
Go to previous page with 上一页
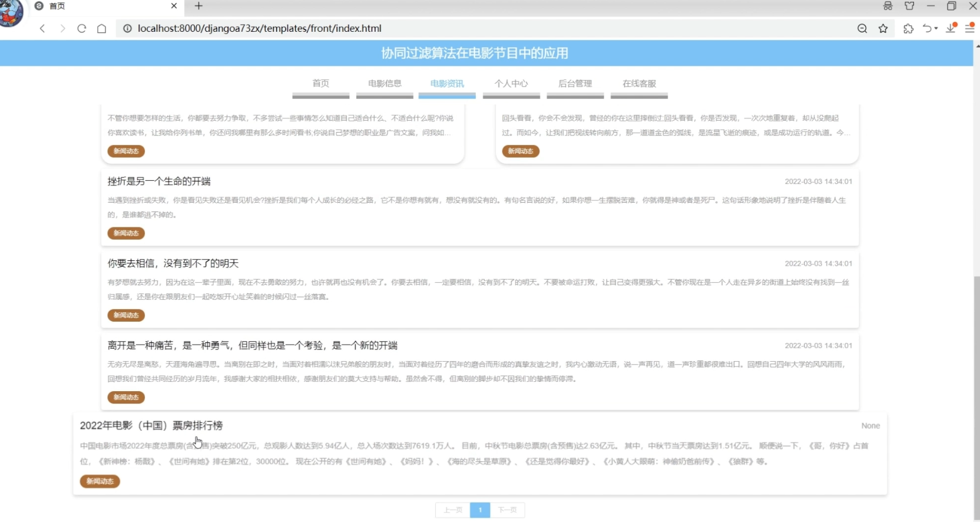[453, 510]
